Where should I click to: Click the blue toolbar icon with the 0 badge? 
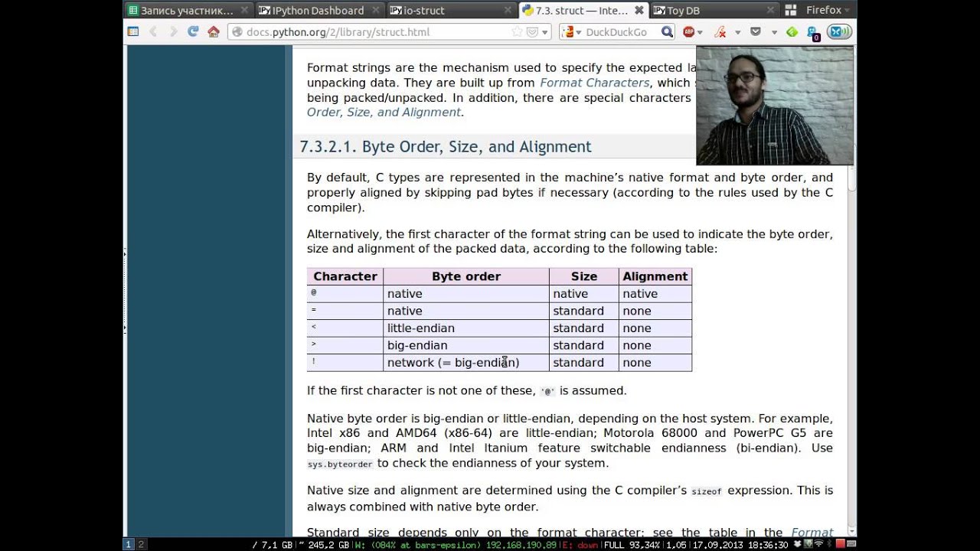[813, 32]
